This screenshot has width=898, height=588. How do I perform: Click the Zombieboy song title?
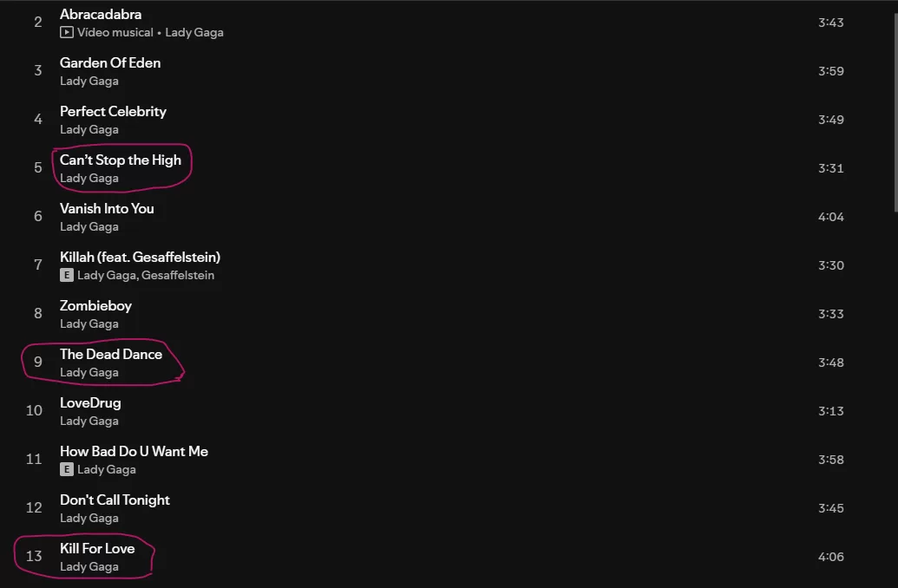(x=95, y=305)
